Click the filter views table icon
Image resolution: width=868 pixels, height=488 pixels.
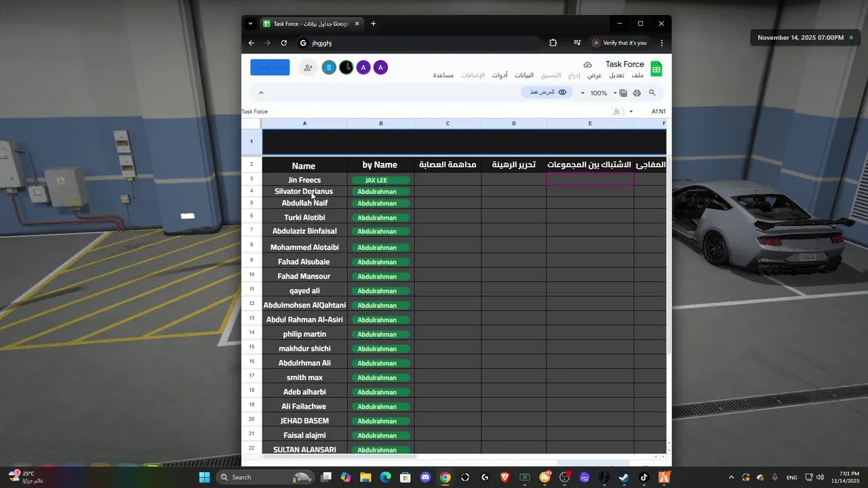pyautogui.click(x=623, y=93)
